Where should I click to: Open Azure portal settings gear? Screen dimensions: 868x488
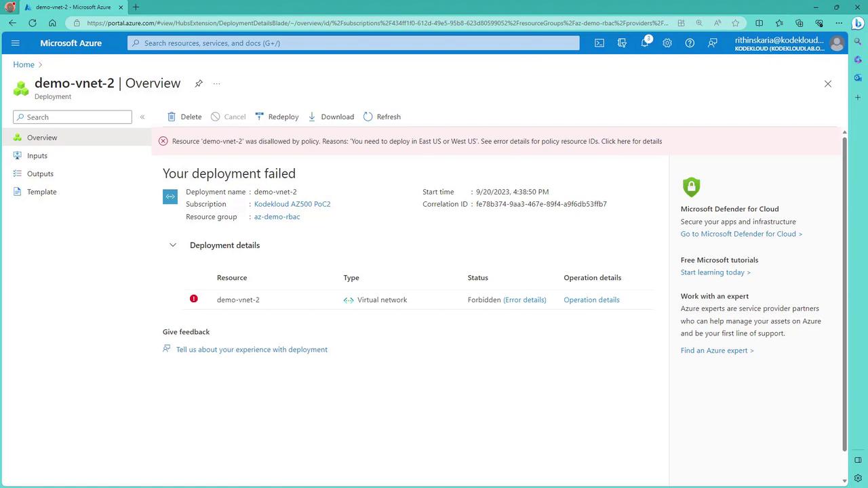point(667,43)
